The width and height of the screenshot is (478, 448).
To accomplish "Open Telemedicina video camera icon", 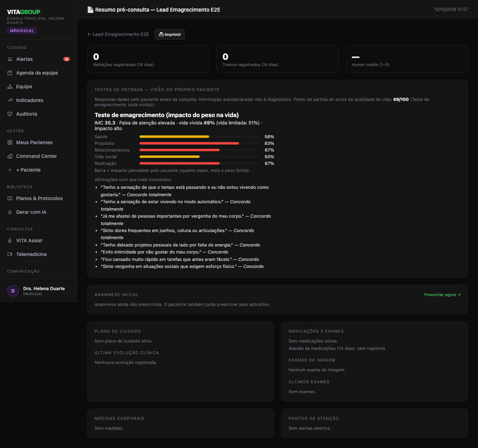I will pyautogui.click(x=10, y=254).
